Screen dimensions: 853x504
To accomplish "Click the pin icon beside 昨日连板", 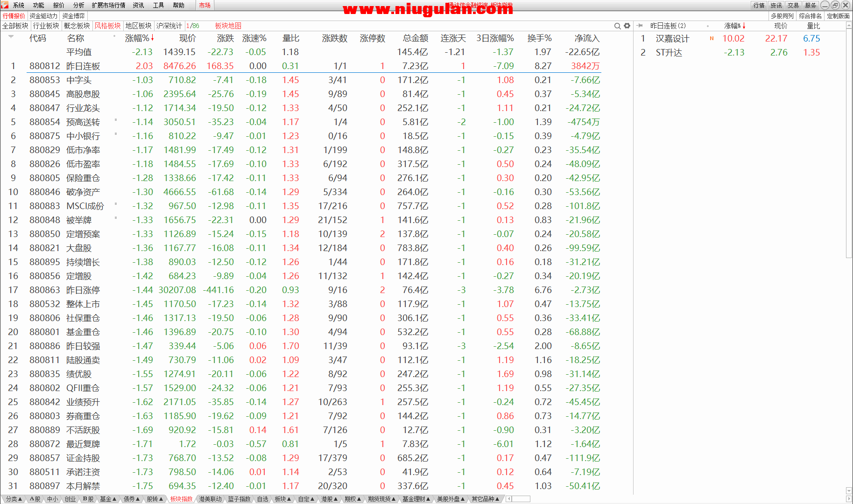I will pos(640,26).
